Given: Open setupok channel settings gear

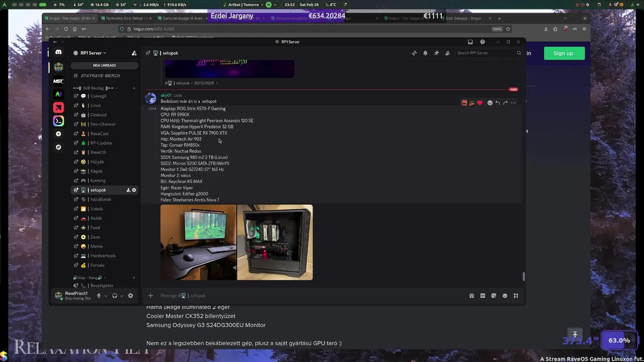Looking at the screenshot, I should [x=134, y=190].
